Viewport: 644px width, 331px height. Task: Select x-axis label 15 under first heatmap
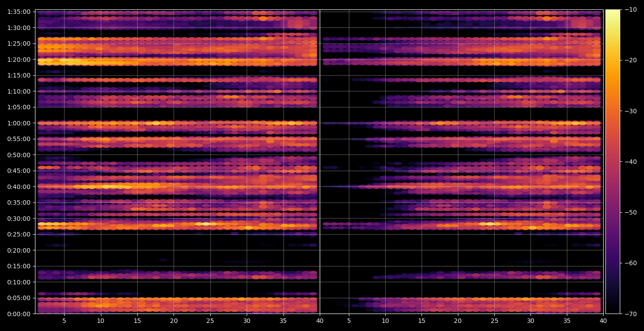click(137, 321)
